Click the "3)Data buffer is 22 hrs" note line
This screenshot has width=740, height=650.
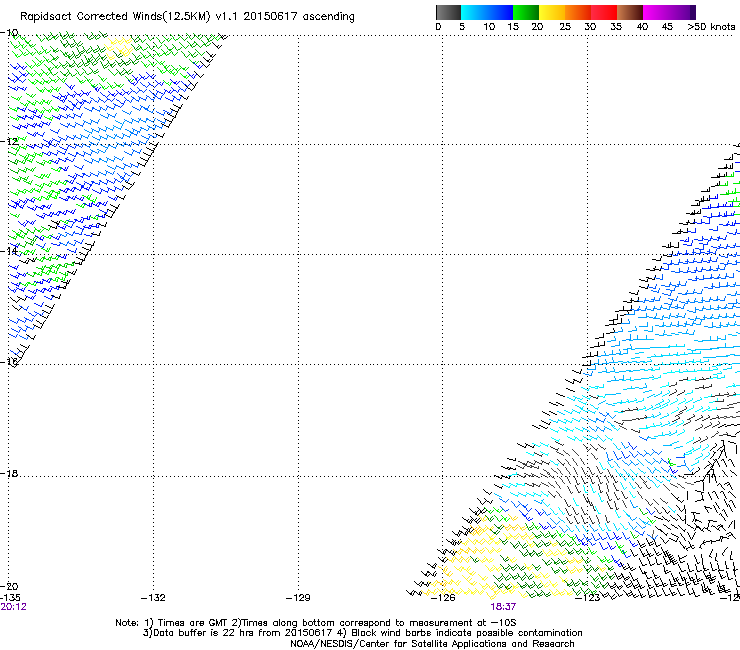[x=362, y=633]
